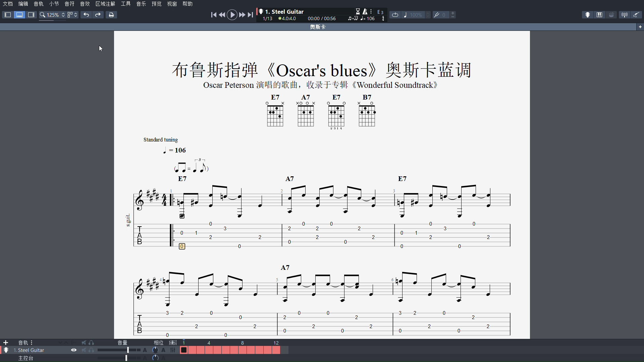The width and height of the screenshot is (644, 362).
Task: Toggle loop playback
Action: coord(395,15)
